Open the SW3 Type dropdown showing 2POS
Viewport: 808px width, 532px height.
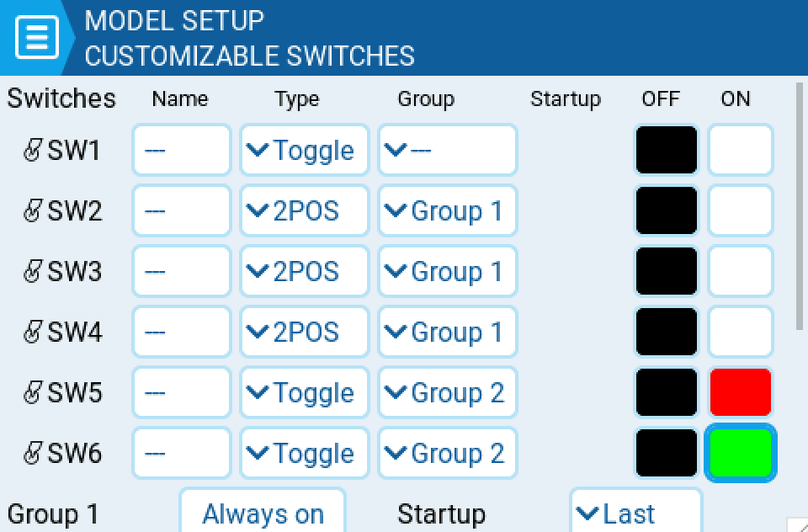(x=305, y=271)
